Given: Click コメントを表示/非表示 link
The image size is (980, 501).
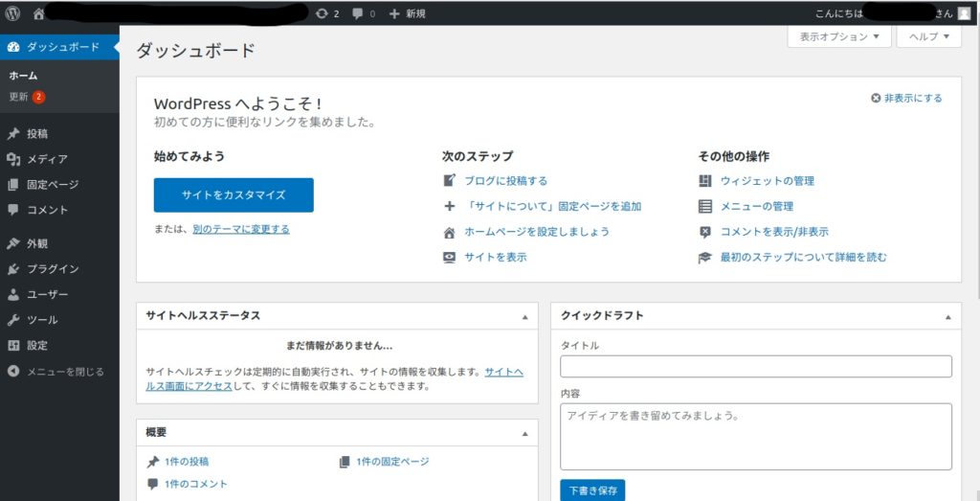Looking at the screenshot, I should (x=774, y=232).
